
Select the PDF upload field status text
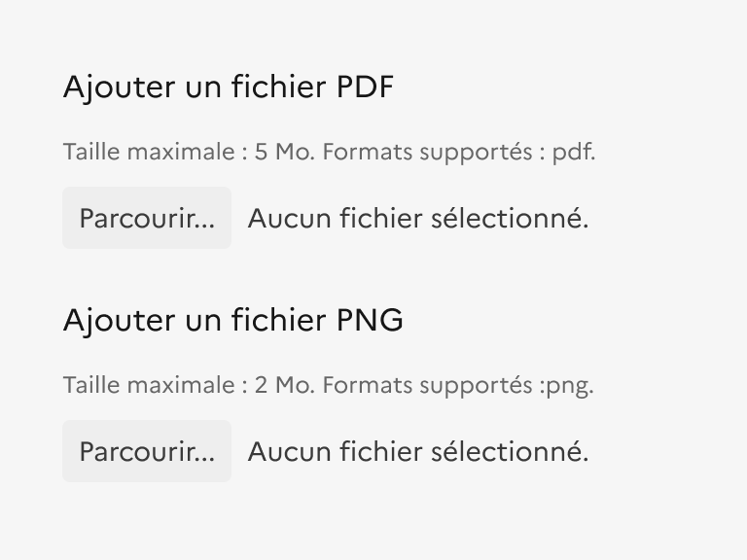click(418, 219)
